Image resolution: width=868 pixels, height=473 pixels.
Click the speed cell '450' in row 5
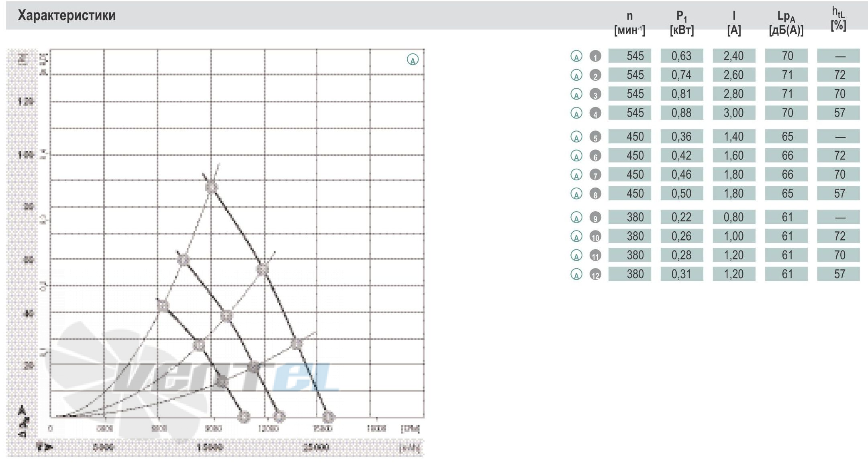pos(629,137)
